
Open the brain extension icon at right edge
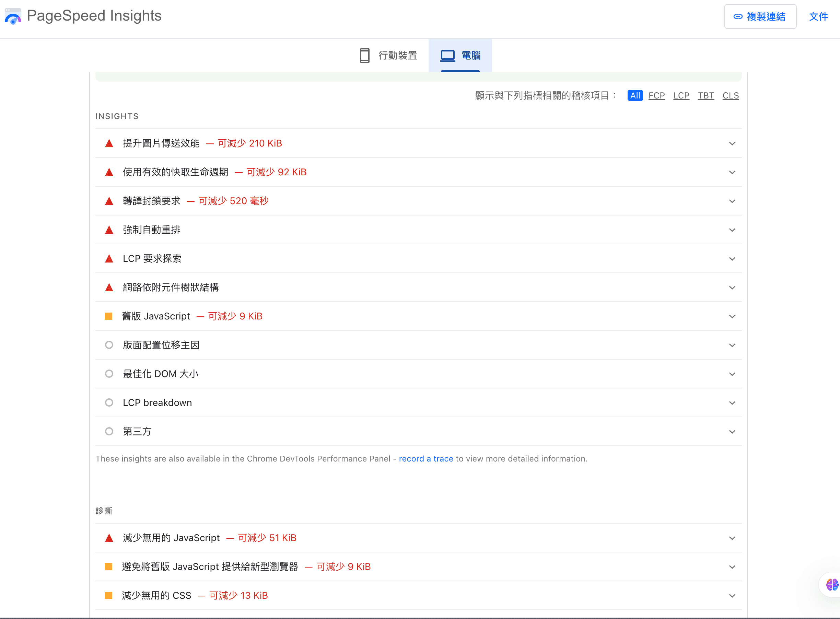coord(832,585)
